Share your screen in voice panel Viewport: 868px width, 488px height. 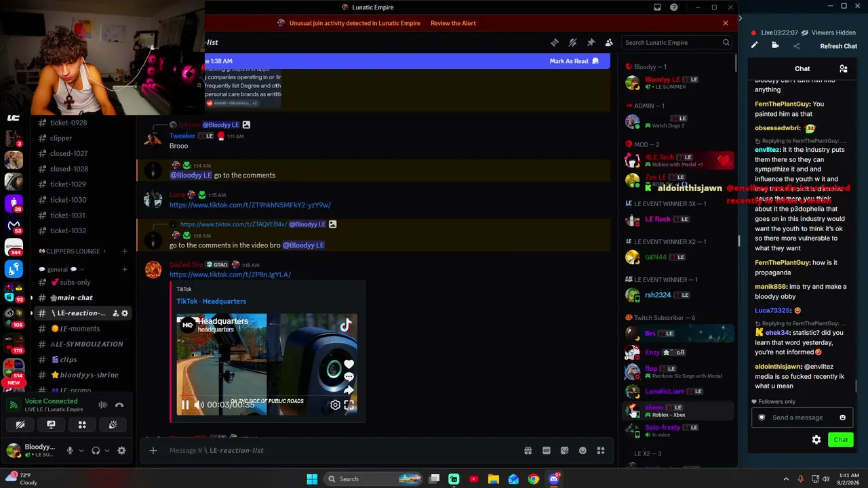tap(51, 425)
